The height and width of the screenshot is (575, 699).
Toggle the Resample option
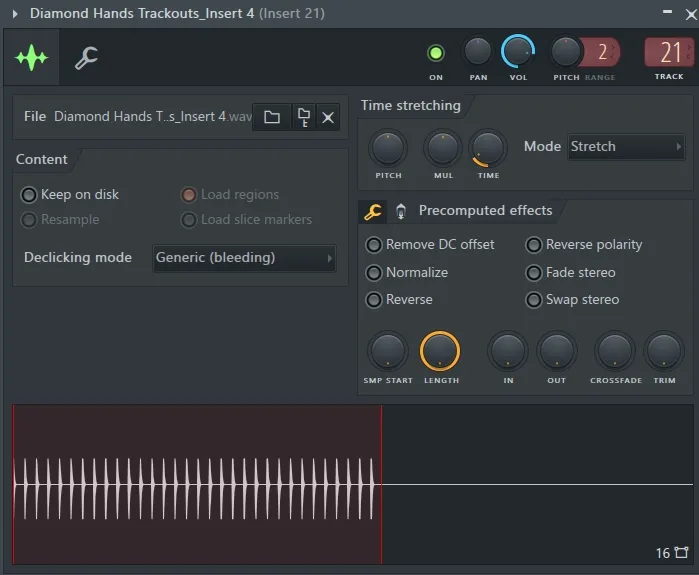[x=60, y=220]
